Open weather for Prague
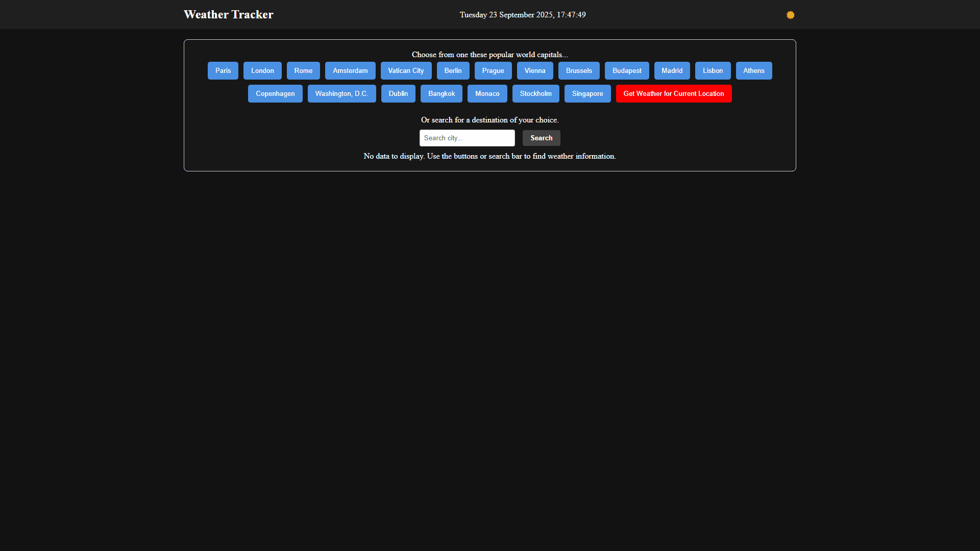The image size is (980, 551). pyautogui.click(x=493, y=70)
